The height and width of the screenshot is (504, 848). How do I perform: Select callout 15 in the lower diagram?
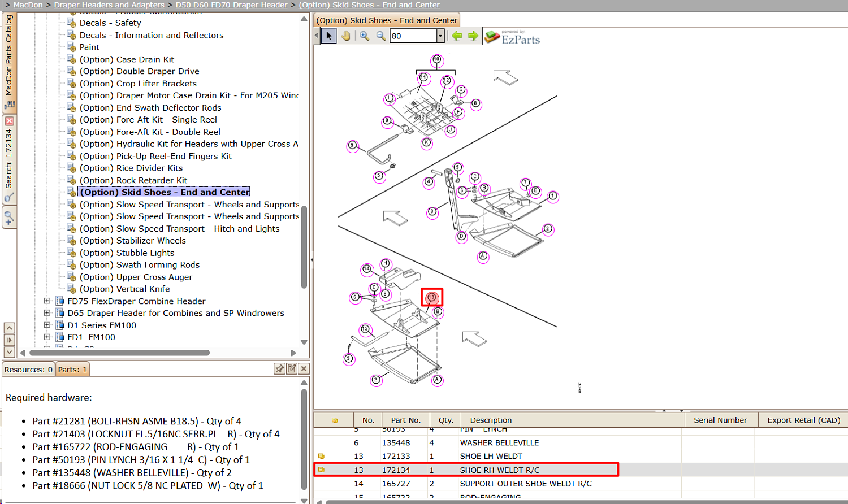pos(365,329)
